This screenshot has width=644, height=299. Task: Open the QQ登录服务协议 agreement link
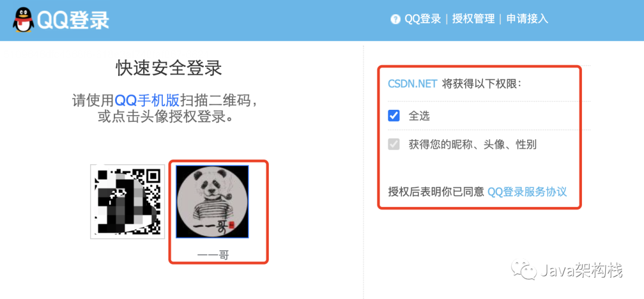(x=527, y=192)
